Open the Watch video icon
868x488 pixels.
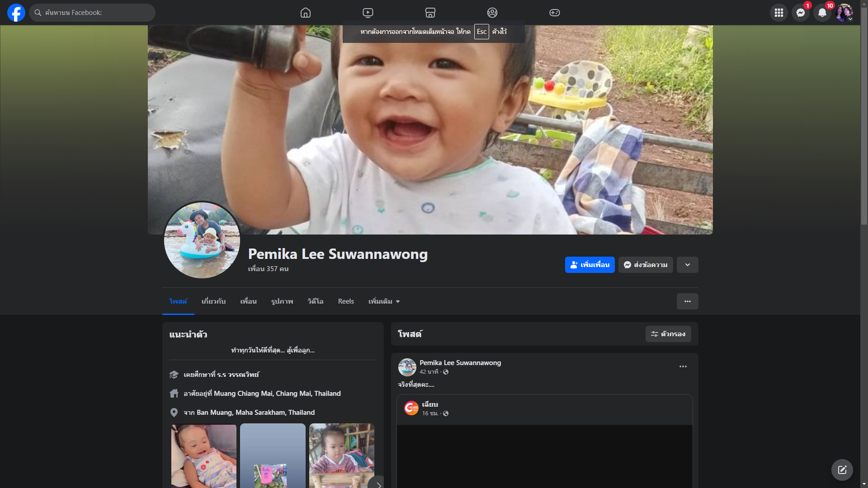(368, 13)
